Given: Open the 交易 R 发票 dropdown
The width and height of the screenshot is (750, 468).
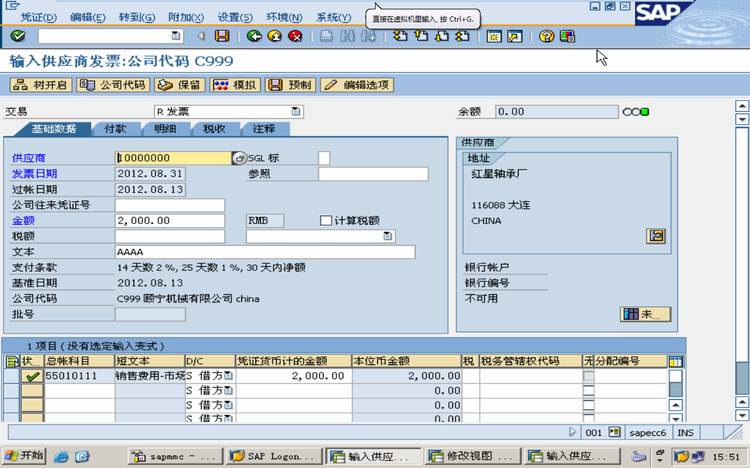Looking at the screenshot, I should coord(296,111).
